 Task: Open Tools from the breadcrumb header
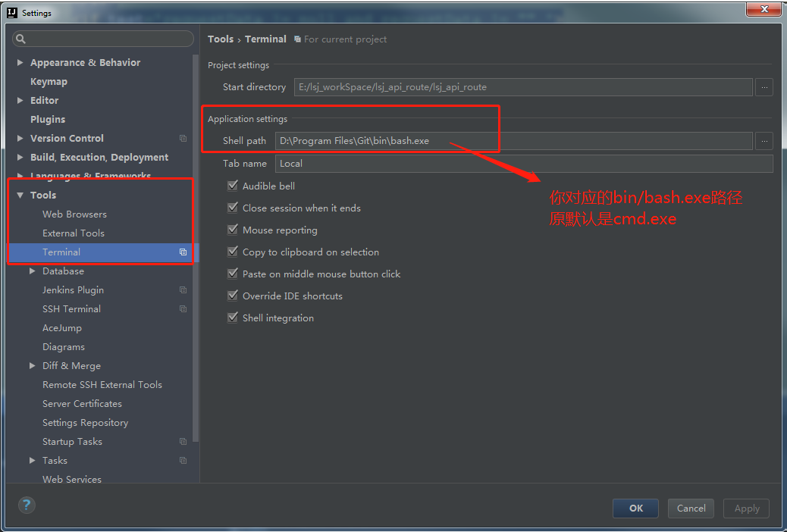(221, 39)
